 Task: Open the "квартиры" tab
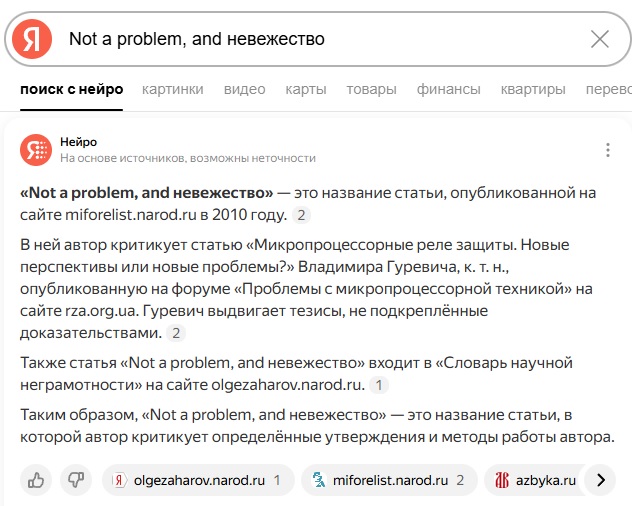pos(533,89)
